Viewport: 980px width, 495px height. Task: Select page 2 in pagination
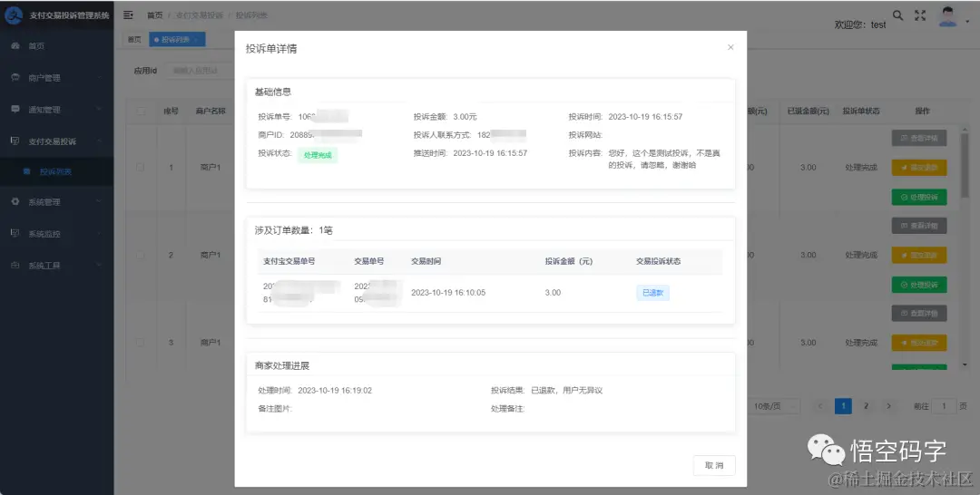[x=866, y=406]
